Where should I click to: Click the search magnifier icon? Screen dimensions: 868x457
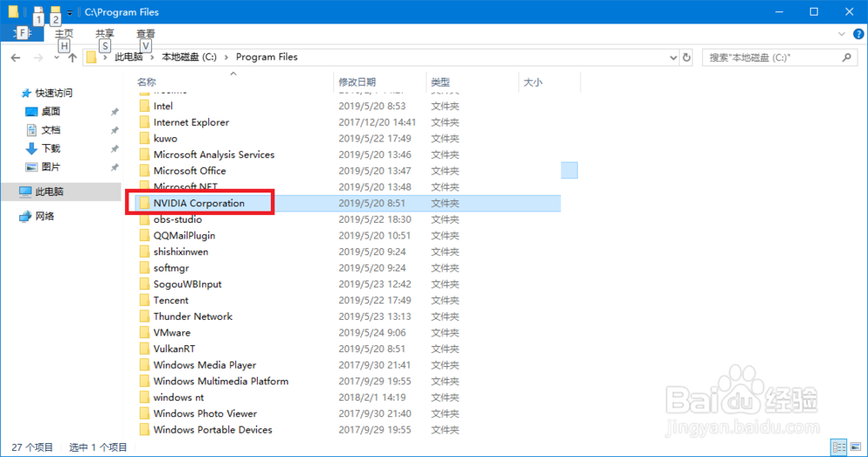point(846,57)
